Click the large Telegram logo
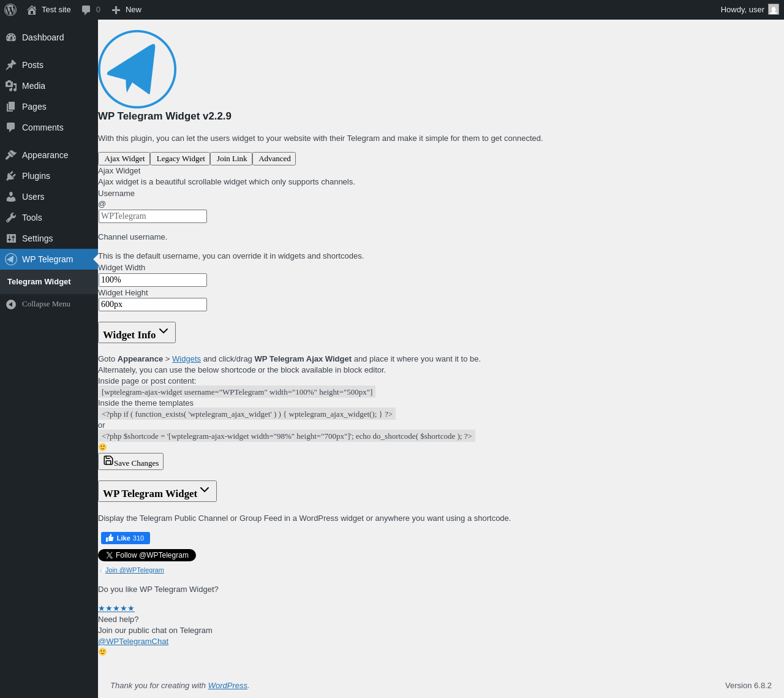Image resolution: width=784 pixels, height=698 pixels. 137,69
